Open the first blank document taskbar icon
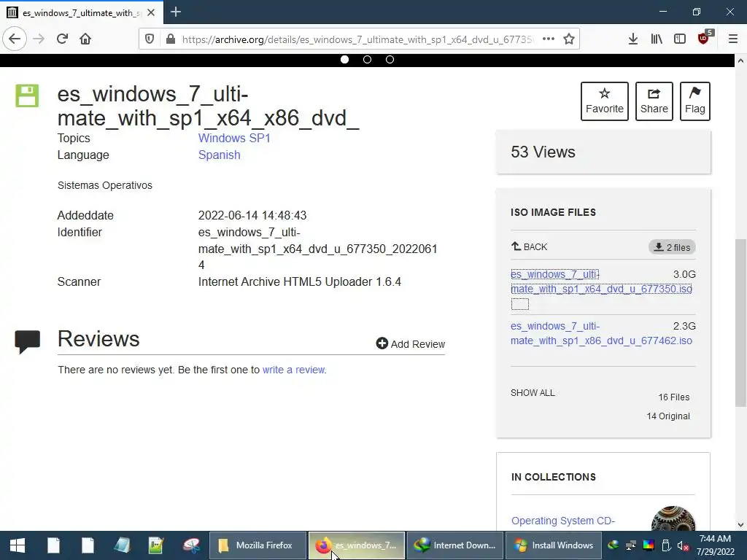747x560 pixels. 53,545
